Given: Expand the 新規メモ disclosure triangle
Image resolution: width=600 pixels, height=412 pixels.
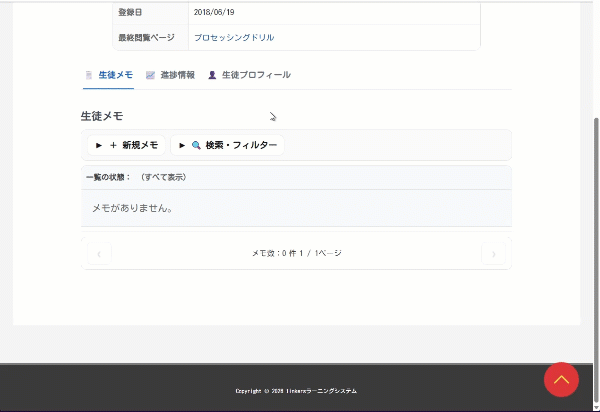Looking at the screenshot, I should tap(99, 145).
